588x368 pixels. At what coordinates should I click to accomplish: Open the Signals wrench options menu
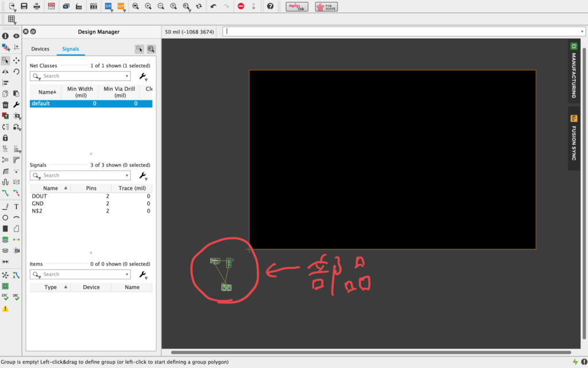pyautogui.click(x=143, y=175)
